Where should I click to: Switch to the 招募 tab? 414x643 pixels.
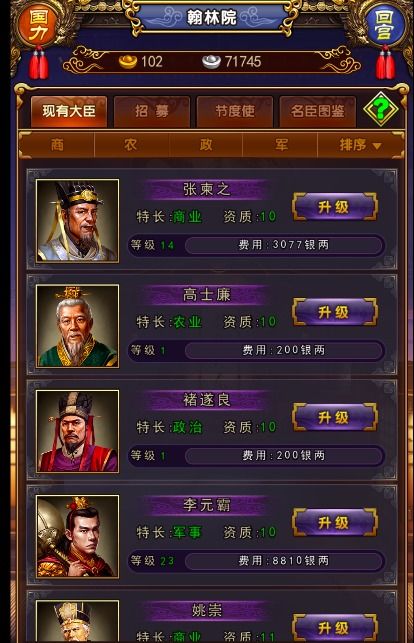click(x=152, y=111)
